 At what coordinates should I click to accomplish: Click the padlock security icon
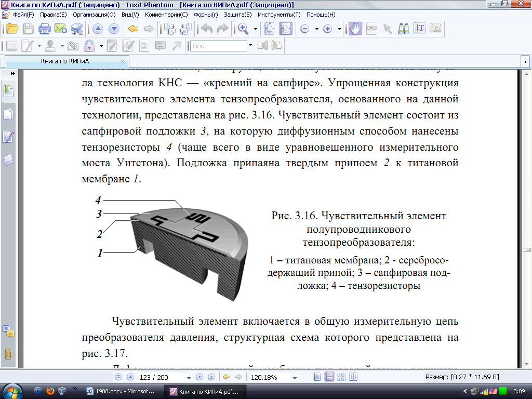[89, 46]
